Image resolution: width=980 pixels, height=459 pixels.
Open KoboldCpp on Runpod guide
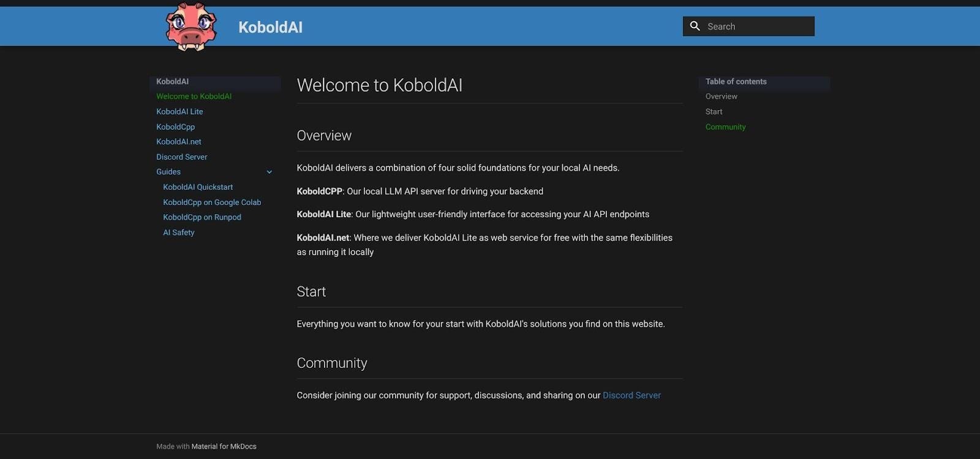[x=202, y=217]
